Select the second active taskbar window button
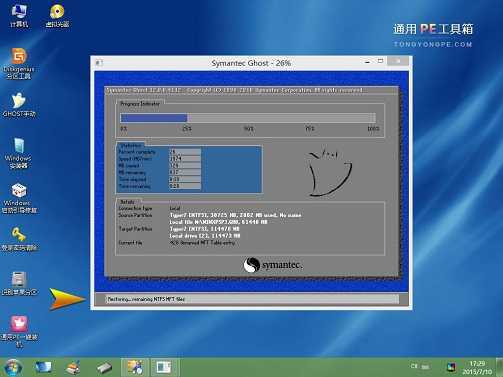This screenshot has height=377, width=503. tap(164, 367)
